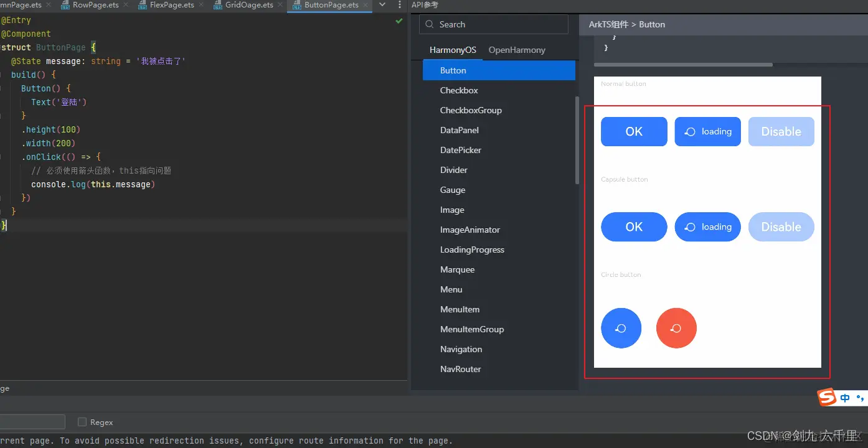Click the Sogou input method S icon
Screen dimensions: 868x448
coord(827,398)
